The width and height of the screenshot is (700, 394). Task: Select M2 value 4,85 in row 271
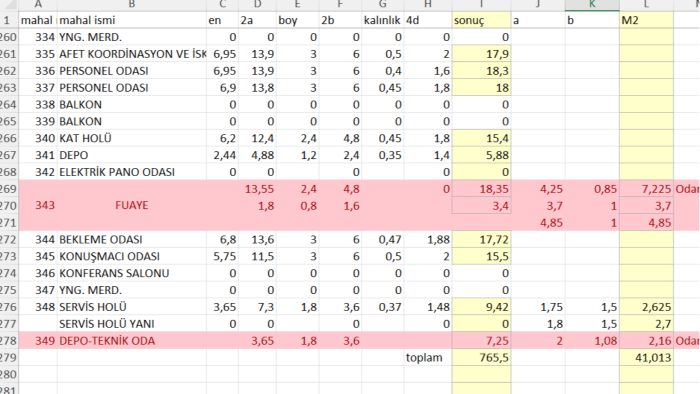click(x=646, y=223)
